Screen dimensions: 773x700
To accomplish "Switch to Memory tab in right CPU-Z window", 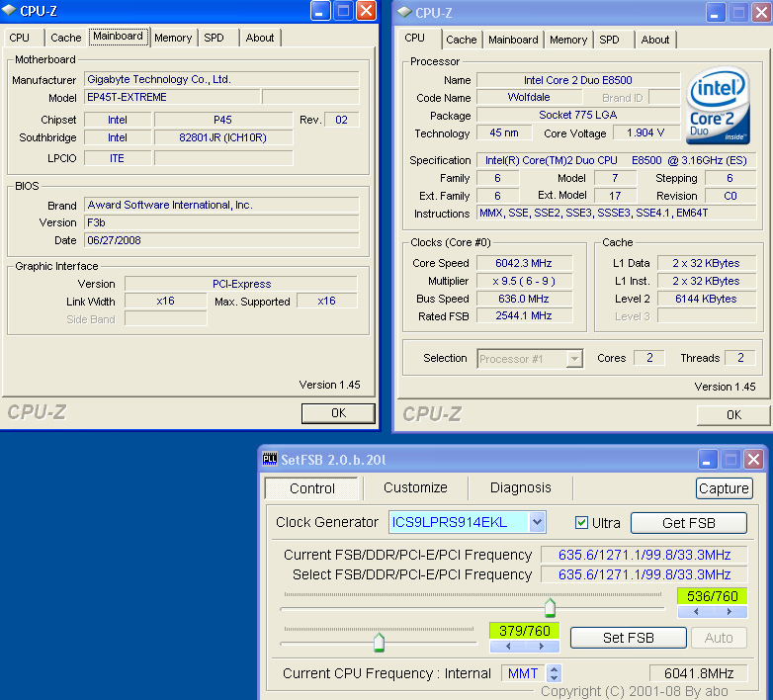I will click(568, 40).
